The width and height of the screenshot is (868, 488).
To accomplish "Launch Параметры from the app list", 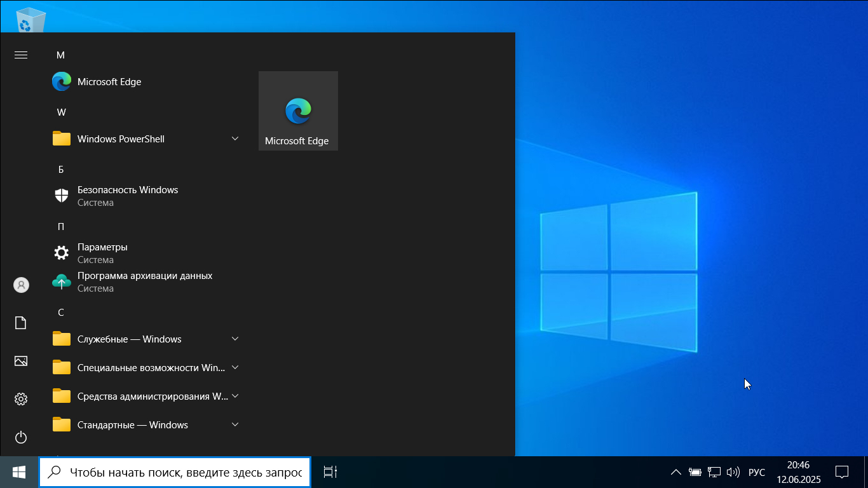I will (102, 253).
